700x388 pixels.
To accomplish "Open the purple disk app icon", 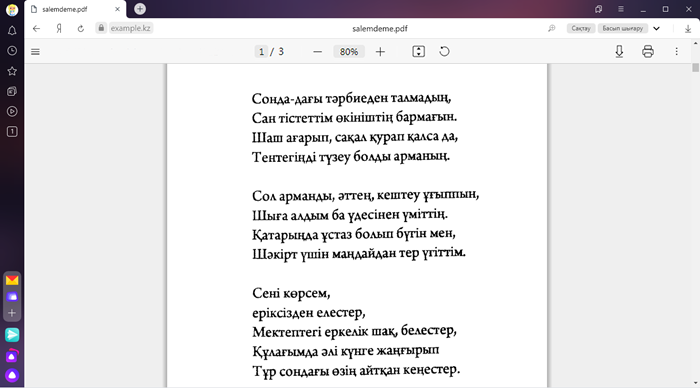I will coord(12,296).
